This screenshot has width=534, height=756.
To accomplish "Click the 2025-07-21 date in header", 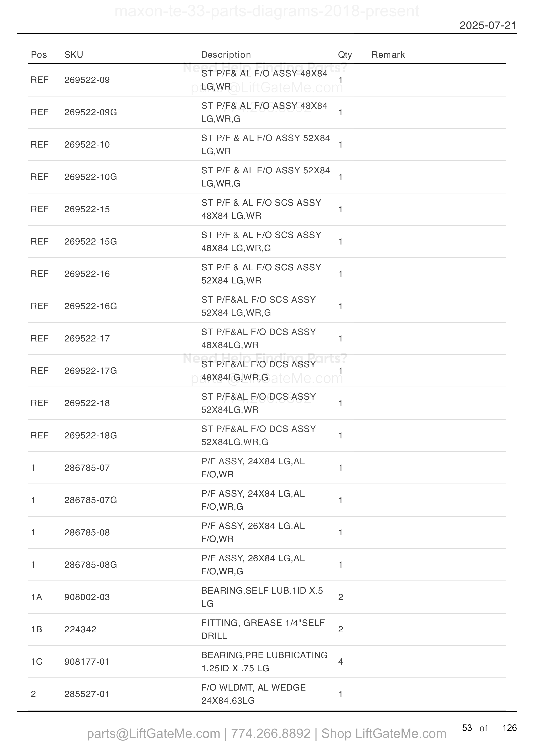I will [488, 25].
